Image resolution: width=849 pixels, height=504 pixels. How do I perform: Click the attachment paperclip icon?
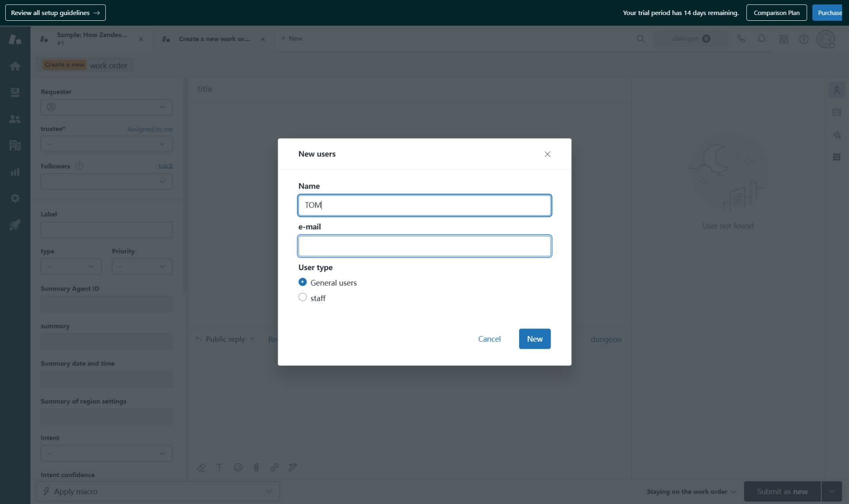coord(256,467)
